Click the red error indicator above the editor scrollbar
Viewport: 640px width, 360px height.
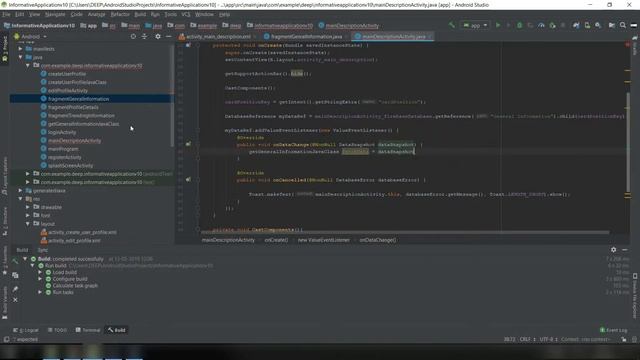(627, 44)
